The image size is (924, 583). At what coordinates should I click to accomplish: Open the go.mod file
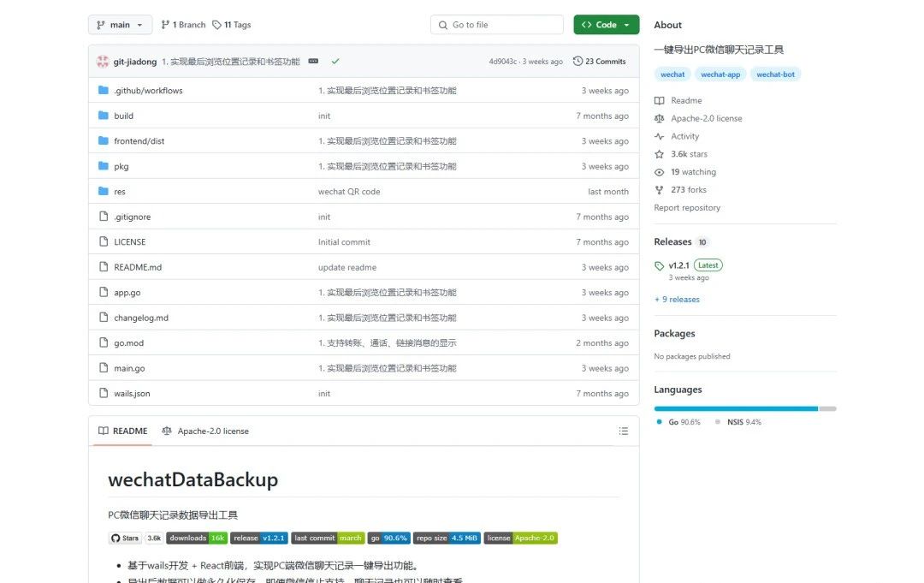[129, 342]
